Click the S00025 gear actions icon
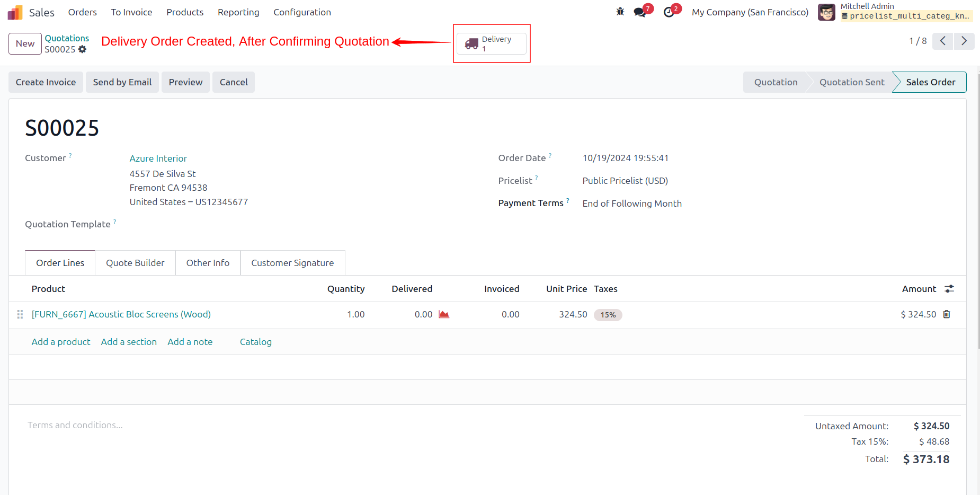980x495 pixels. coord(82,49)
